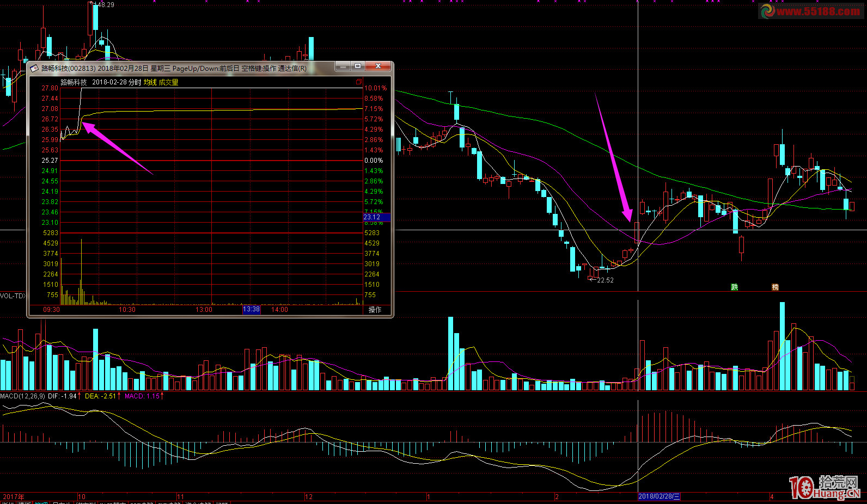Click the MACD(12,26,9) indicator label
The width and height of the screenshot is (867, 504).
(x=22, y=396)
